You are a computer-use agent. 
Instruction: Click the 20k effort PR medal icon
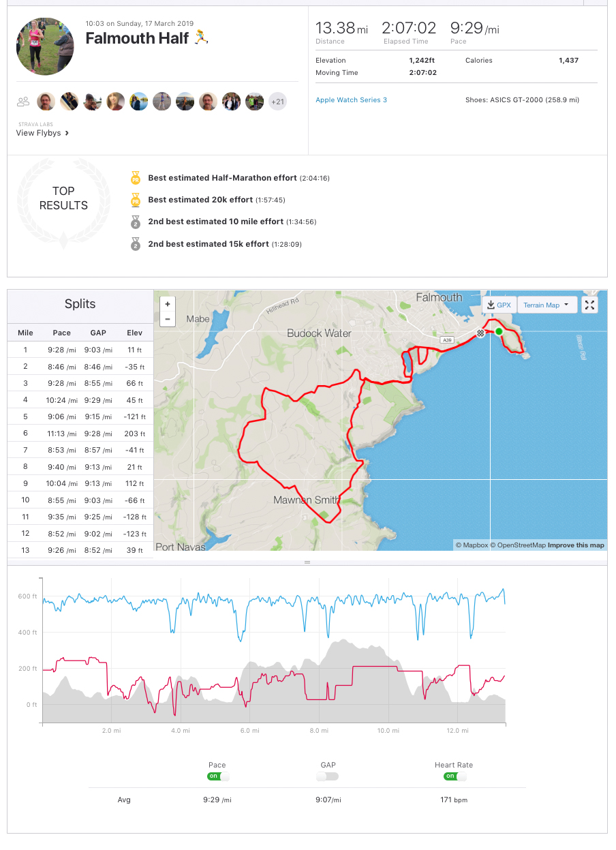(136, 200)
